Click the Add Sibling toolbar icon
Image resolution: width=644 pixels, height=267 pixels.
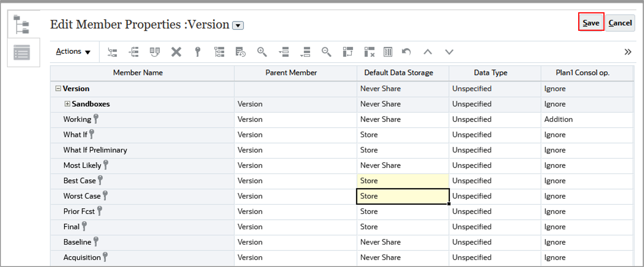pyautogui.click(x=134, y=52)
